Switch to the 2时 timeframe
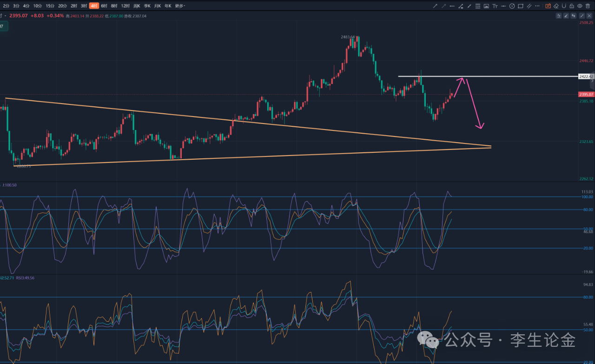Viewport: 595px width, 364px height. 74,6
